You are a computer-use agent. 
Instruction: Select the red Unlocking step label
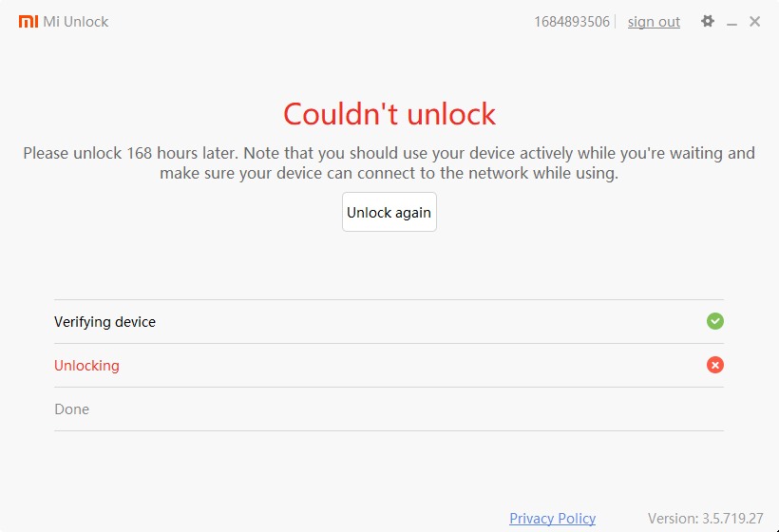click(86, 366)
